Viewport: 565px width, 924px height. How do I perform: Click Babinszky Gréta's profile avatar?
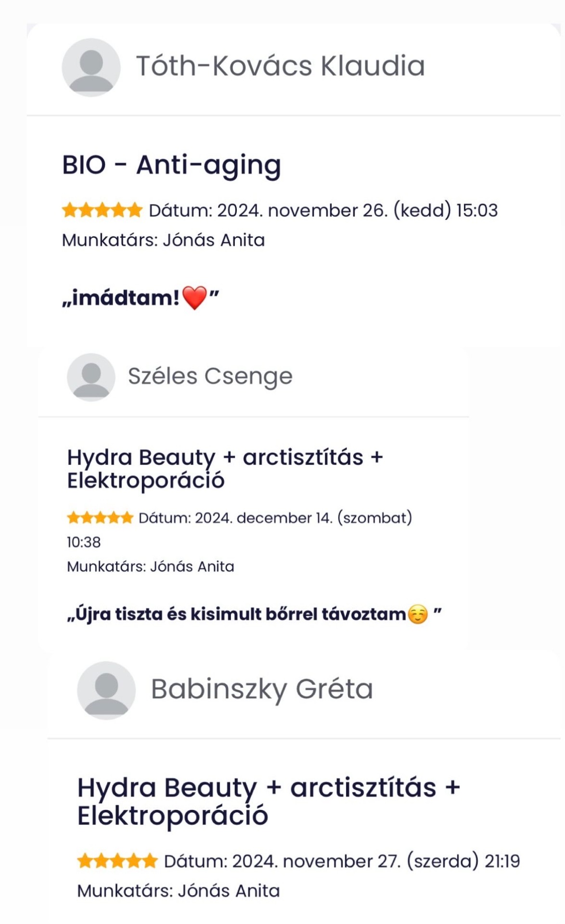[106, 690]
